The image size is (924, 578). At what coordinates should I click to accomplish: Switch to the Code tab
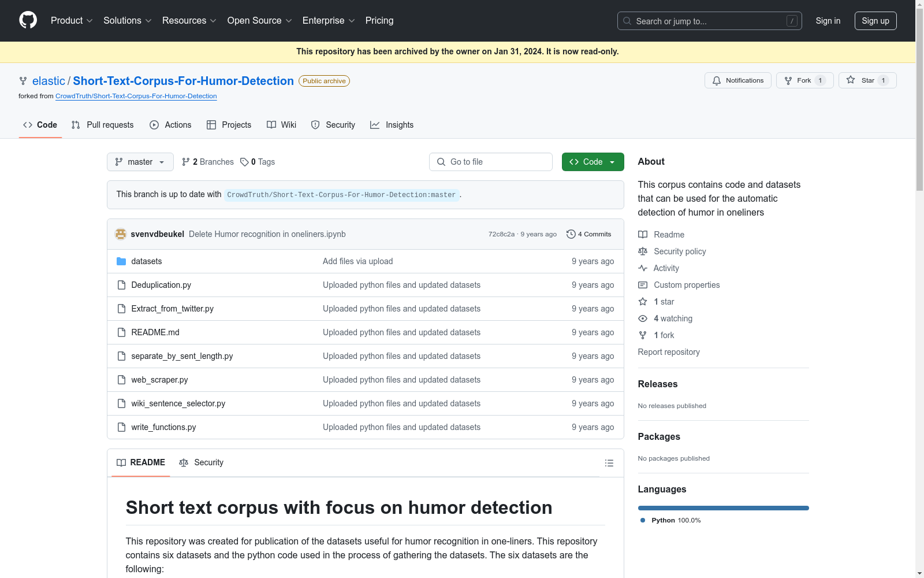point(40,125)
